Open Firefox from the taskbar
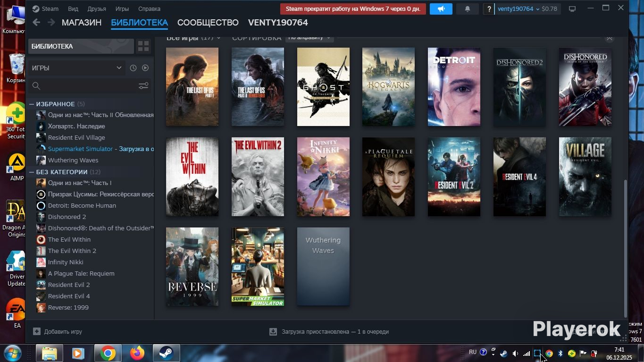Viewport: 644px width, 362px height. [x=137, y=353]
